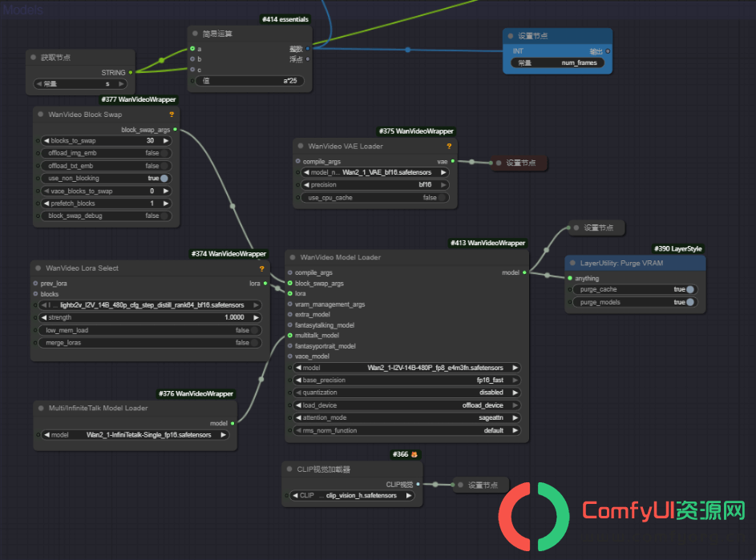This screenshot has width=756, height=560.
Task: Collapse the WanVideo Model Loader node via its title dot
Action: [x=293, y=257]
